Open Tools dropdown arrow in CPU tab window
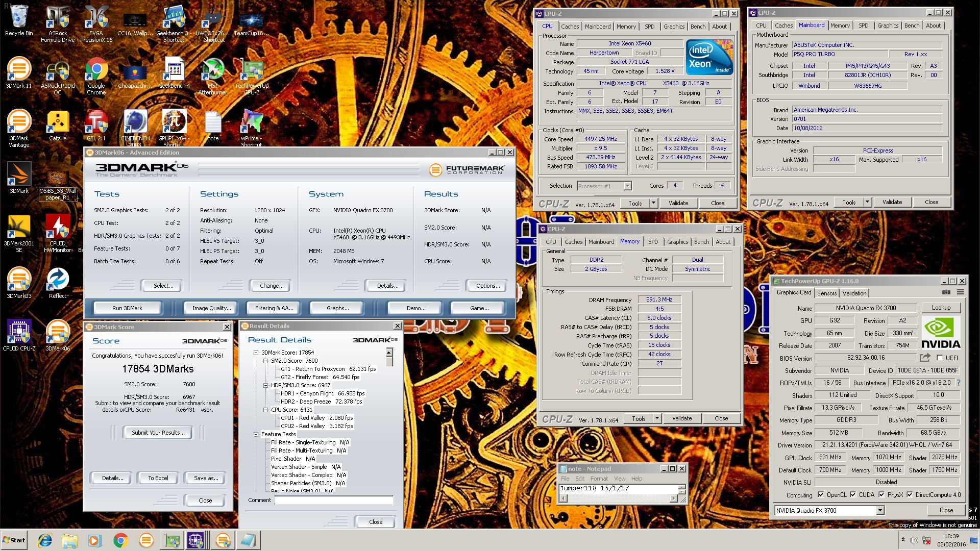This screenshot has width=980, height=551. click(x=653, y=203)
